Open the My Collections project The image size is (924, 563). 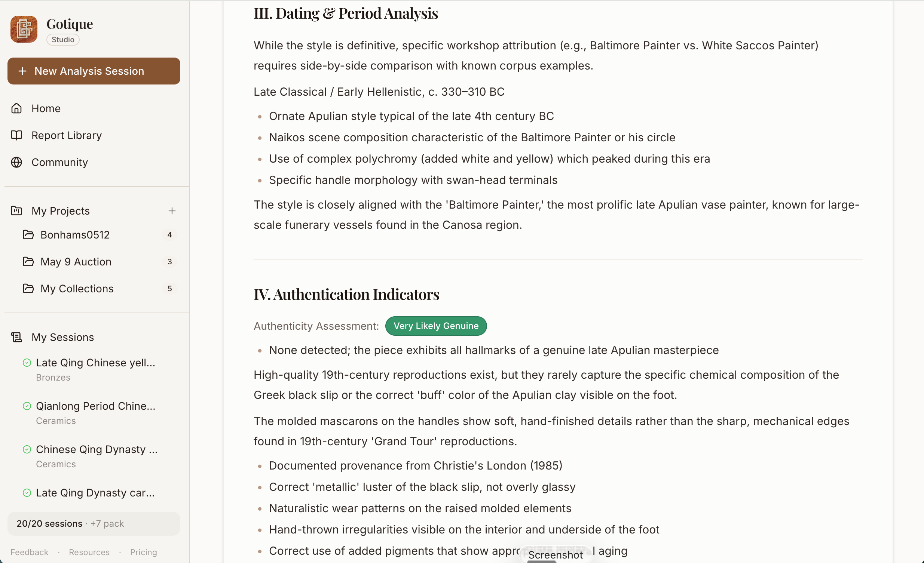(99, 289)
